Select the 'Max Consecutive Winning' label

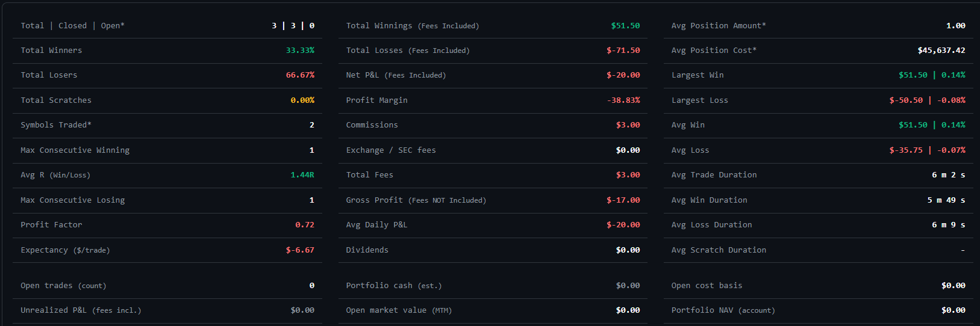(75, 150)
